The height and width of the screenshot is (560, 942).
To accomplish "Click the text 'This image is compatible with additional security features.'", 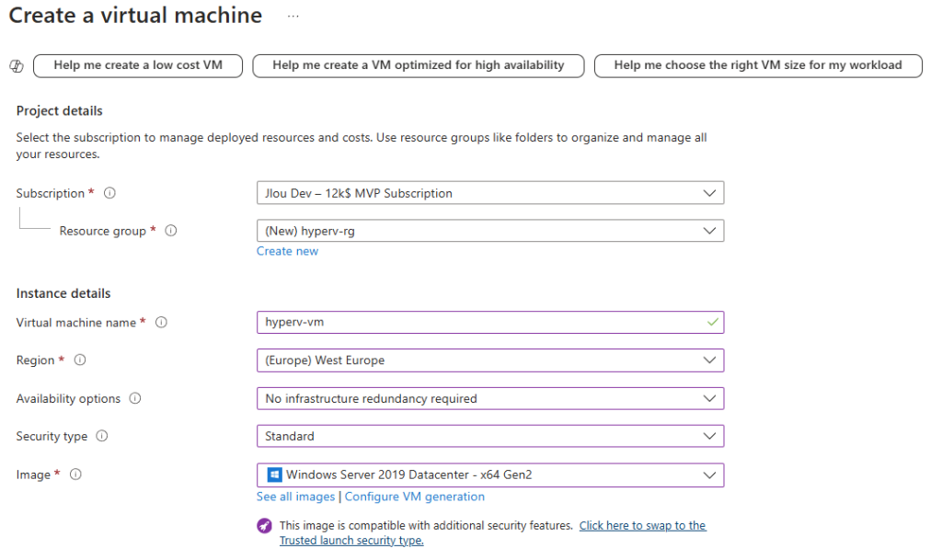I will click(x=426, y=526).
